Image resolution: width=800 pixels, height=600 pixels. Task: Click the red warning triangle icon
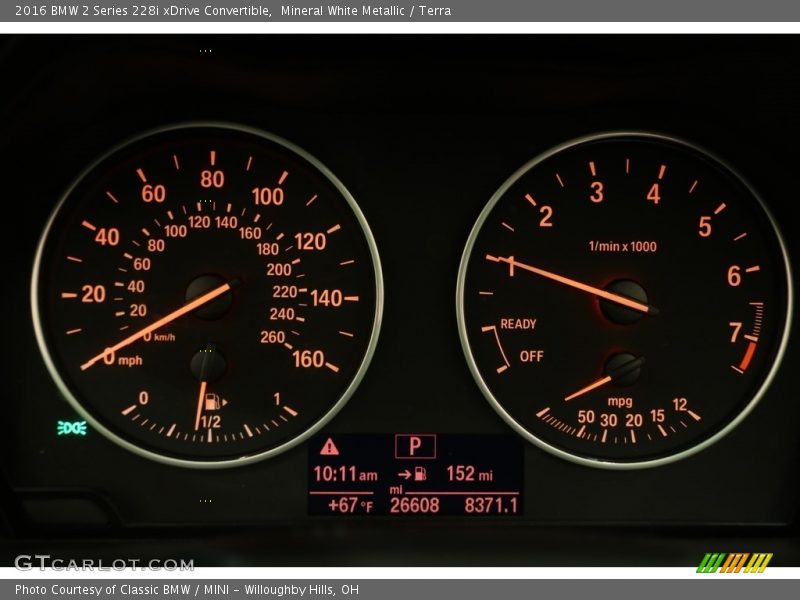330,447
